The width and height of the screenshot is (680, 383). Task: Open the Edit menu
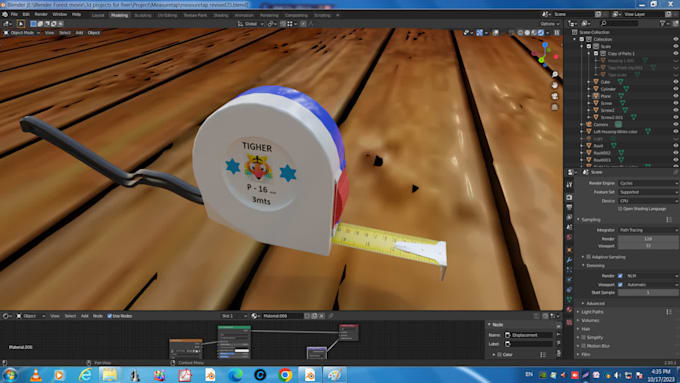(26, 14)
